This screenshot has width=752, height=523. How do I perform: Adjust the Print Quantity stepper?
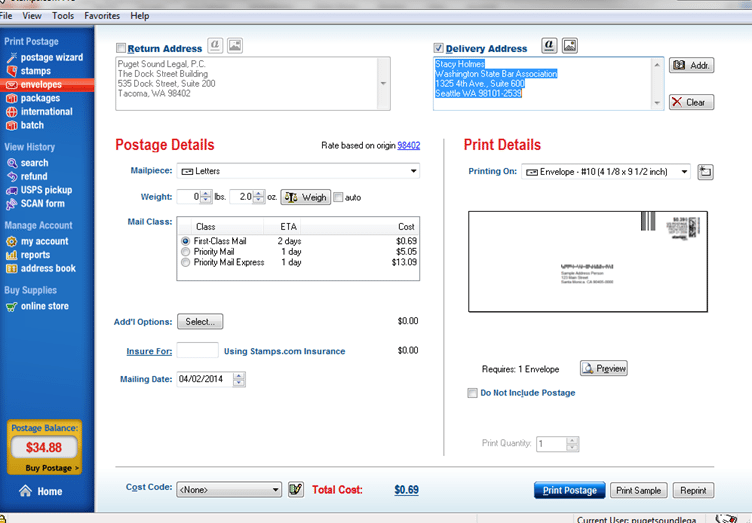point(572,443)
